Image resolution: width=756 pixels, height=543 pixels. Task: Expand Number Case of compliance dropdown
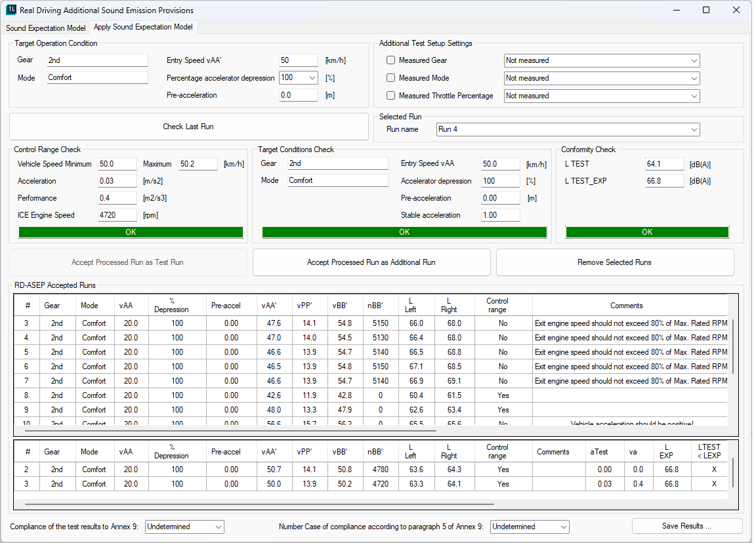530,527
